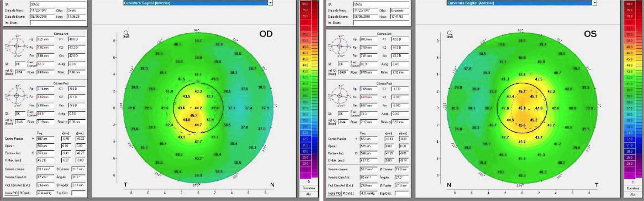Click the OD anterior K2 field 43.2 D
This screenshot has width=644, height=201.
click(77, 47)
